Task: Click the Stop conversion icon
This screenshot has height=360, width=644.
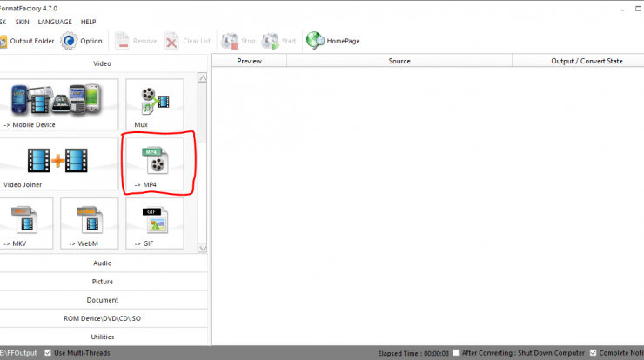Action: click(x=230, y=41)
